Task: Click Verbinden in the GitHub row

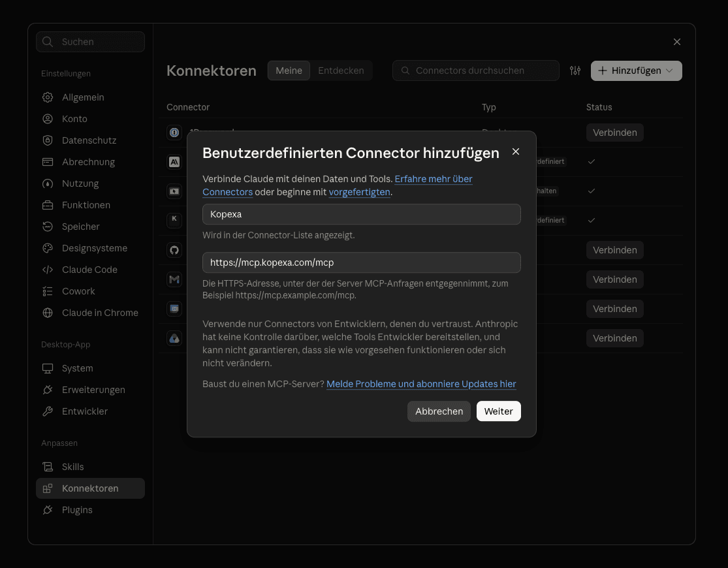Action: 614,250
